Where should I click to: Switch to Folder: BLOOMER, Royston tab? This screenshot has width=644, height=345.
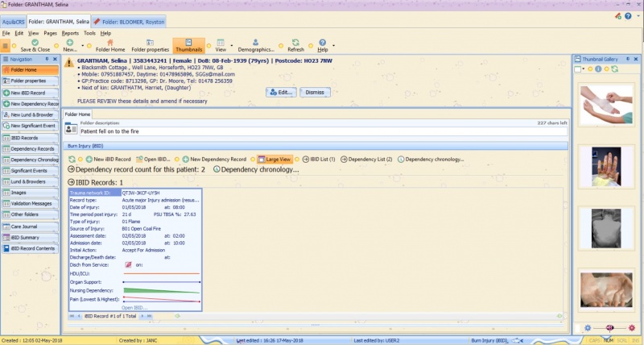pyautogui.click(x=129, y=22)
